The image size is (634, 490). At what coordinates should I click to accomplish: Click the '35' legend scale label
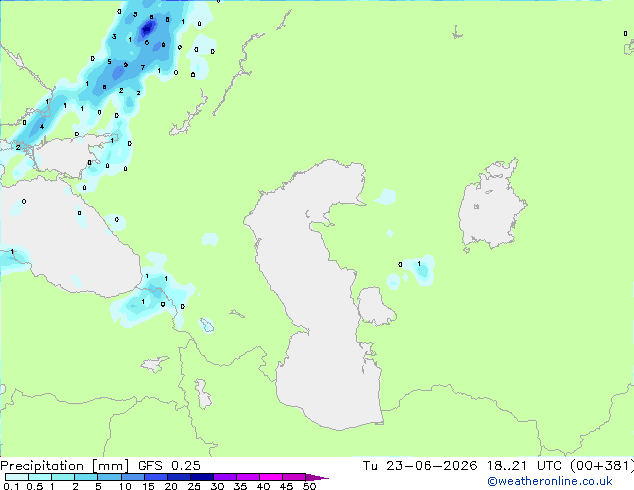tap(241, 486)
